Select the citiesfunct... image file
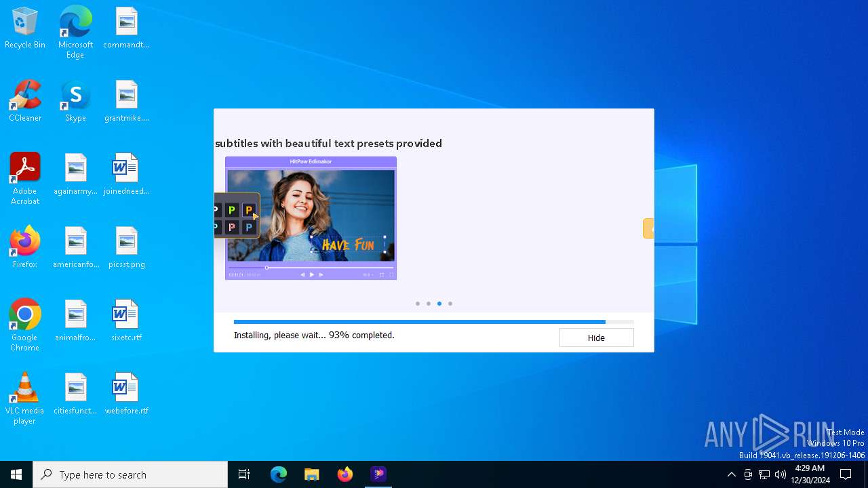The image size is (868, 488). [75, 394]
